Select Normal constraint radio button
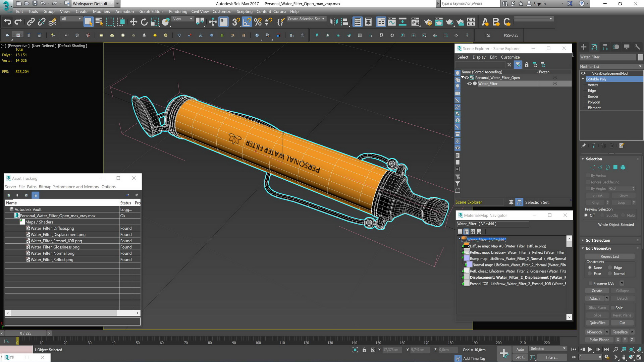 [x=610, y=274]
